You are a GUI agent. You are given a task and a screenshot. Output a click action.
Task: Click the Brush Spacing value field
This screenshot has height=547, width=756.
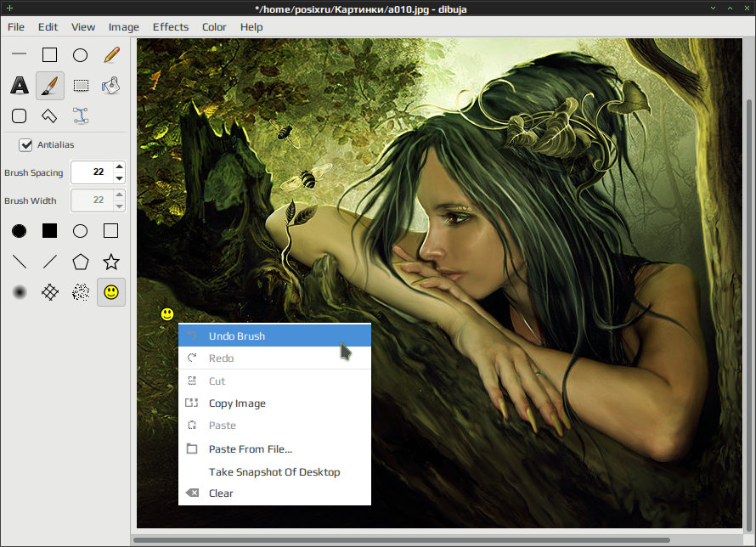coord(92,172)
